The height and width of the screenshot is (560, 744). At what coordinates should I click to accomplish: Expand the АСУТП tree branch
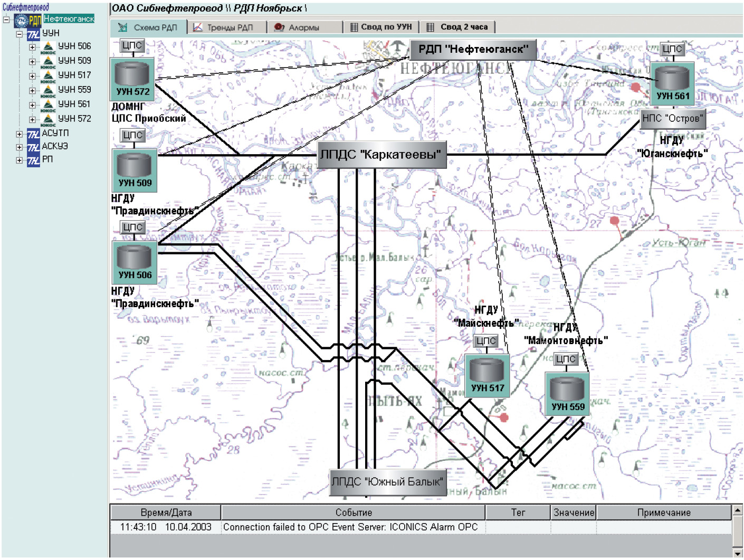[20, 134]
